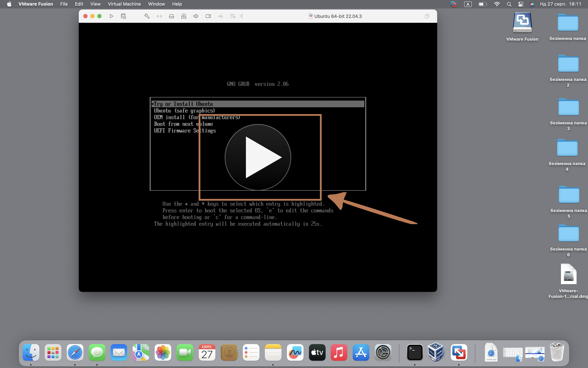588x368 pixels.
Task: Open Spotlight search magnifier icon
Action: coord(509,4)
